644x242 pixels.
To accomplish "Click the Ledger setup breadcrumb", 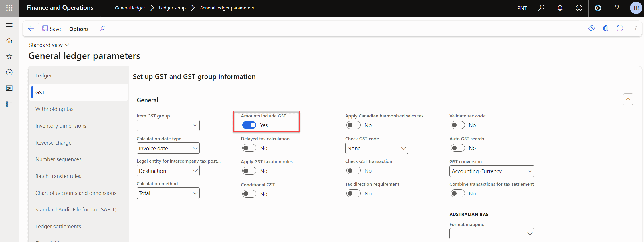I will [172, 8].
